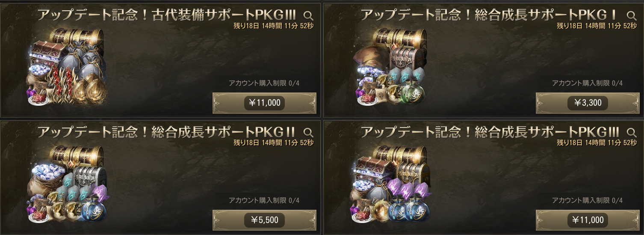
Task: Open magnifier for 総合成長サポートPKG II
Action: pos(308,133)
